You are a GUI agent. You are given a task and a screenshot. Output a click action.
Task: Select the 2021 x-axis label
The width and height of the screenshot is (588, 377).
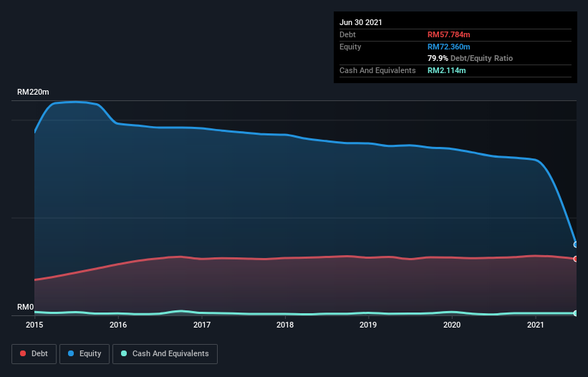tap(536, 325)
